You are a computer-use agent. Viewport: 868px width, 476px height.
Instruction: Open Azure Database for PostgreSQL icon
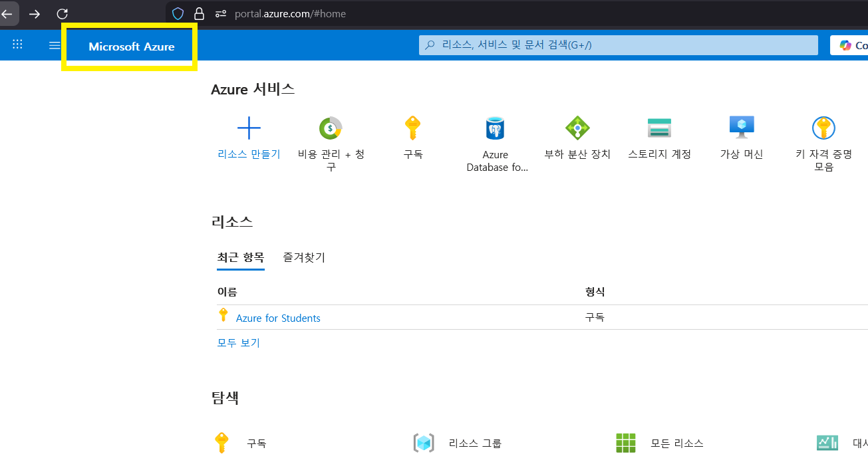[496, 128]
